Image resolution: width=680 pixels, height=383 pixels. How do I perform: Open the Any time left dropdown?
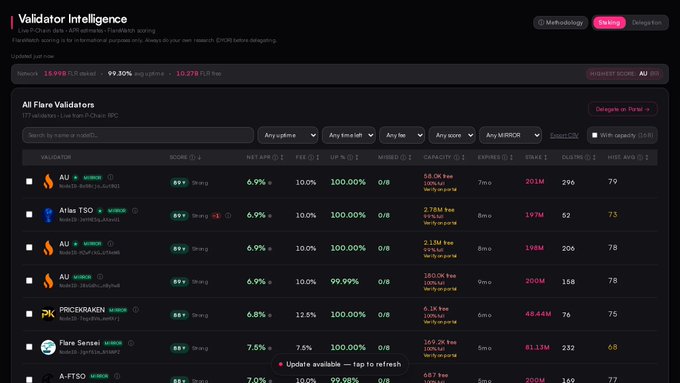[x=349, y=135]
